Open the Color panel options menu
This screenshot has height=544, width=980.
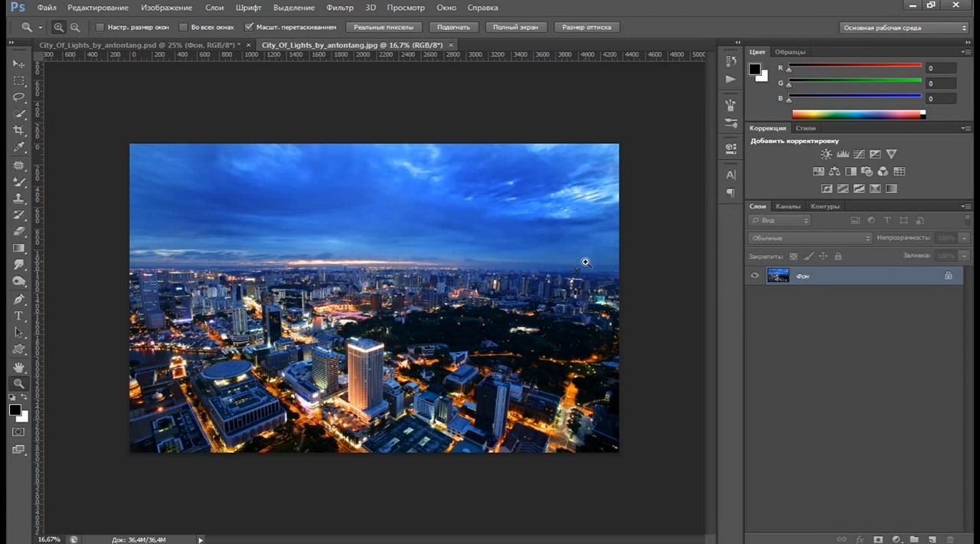pyautogui.click(x=966, y=51)
